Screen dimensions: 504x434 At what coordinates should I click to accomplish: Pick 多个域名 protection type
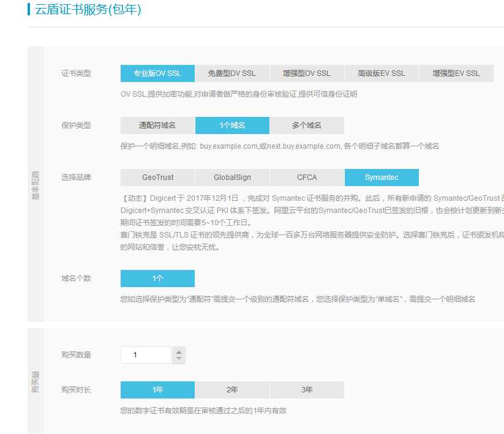[307, 125]
